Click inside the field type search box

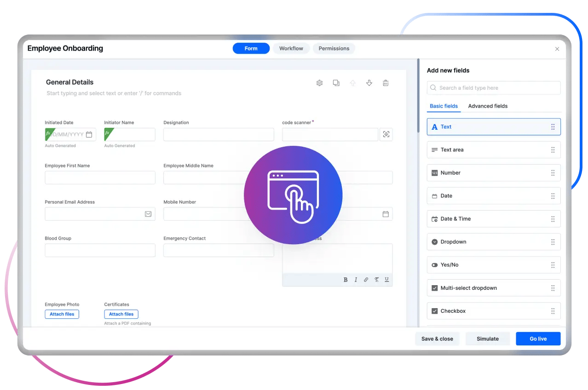click(x=493, y=87)
